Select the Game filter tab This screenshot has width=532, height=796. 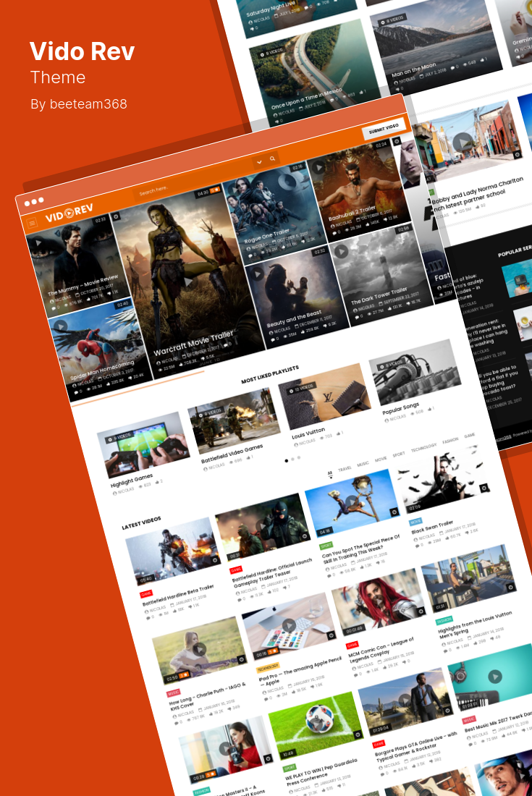click(470, 436)
